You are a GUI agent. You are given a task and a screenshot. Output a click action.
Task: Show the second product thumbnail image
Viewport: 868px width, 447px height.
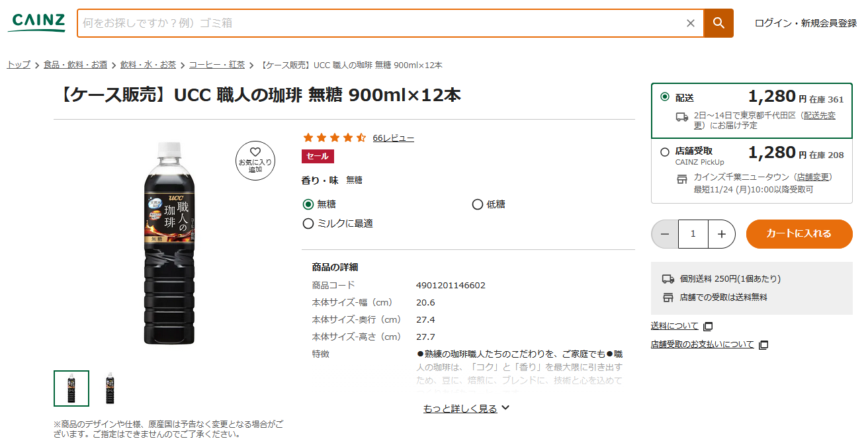tap(110, 388)
